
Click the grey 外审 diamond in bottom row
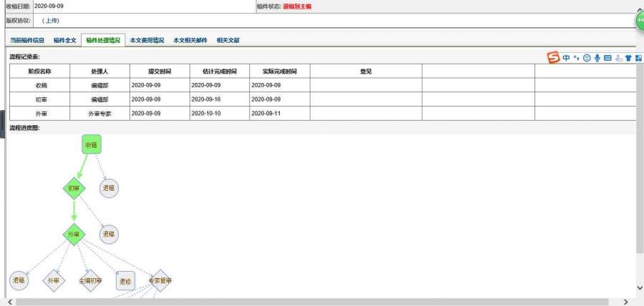(x=54, y=280)
